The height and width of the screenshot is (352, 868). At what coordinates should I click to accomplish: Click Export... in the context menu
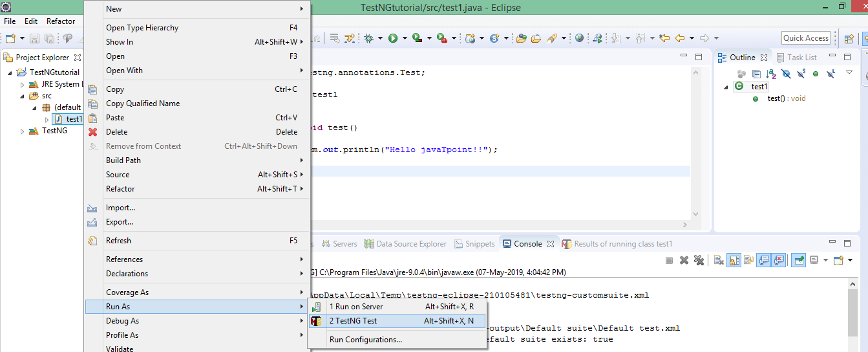coord(196,222)
